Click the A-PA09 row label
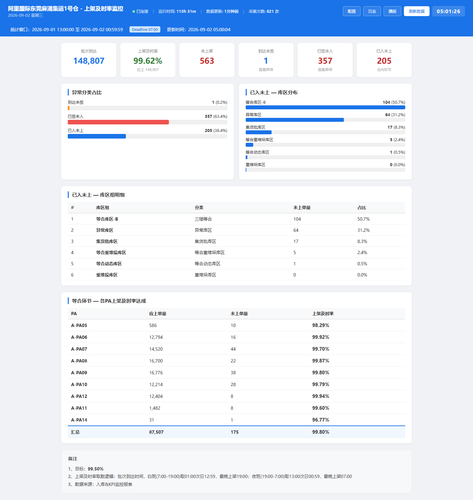 pyautogui.click(x=79, y=373)
